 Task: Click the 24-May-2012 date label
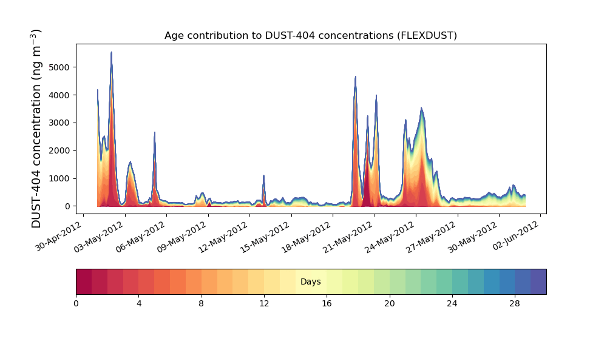(x=390, y=237)
